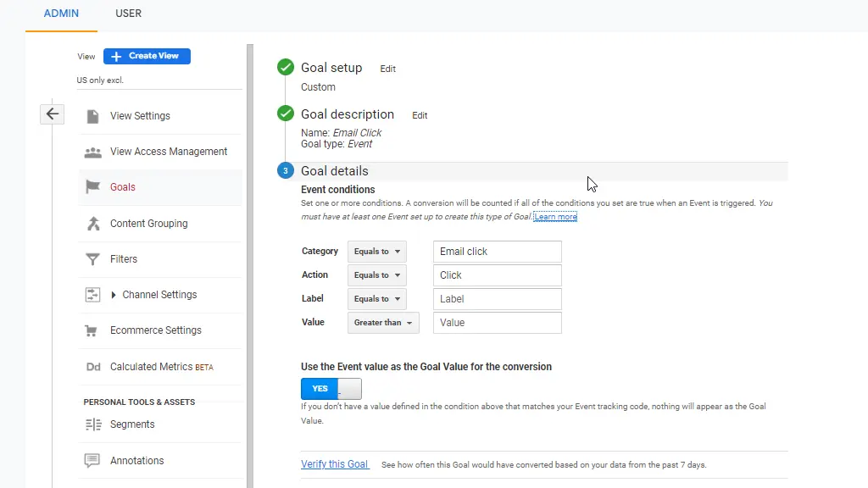This screenshot has height=488, width=868.
Task: Open Segments under Personal Tools
Action: tap(131, 424)
